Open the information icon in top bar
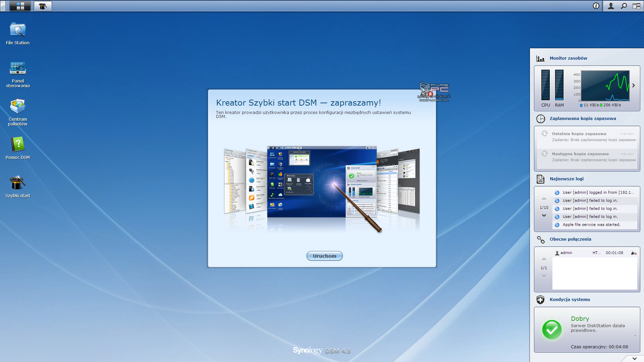The height and width of the screenshot is (362, 644). pos(596,6)
